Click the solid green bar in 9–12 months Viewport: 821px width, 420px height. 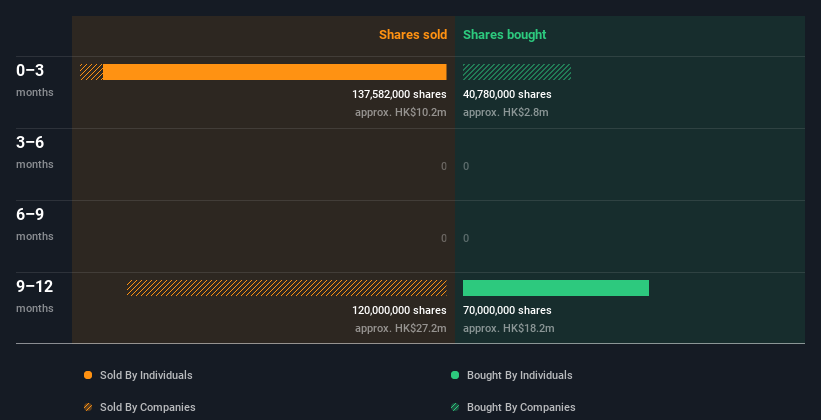556,288
